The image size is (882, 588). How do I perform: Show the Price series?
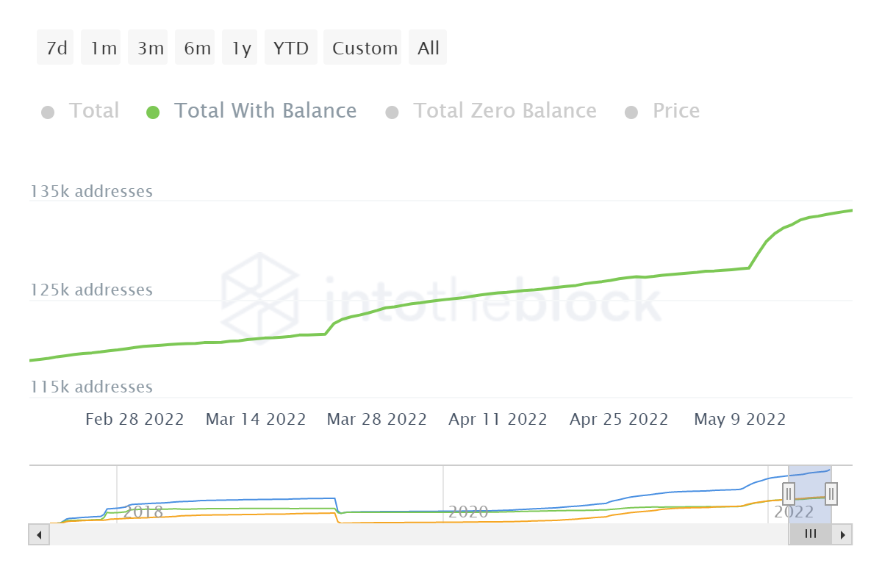click(x=675, y=111)
